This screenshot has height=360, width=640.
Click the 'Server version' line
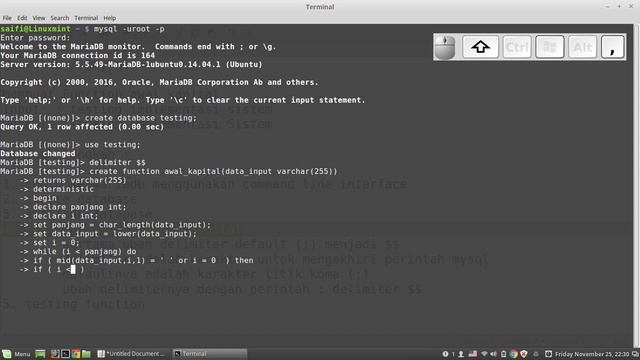click(131, 64)
